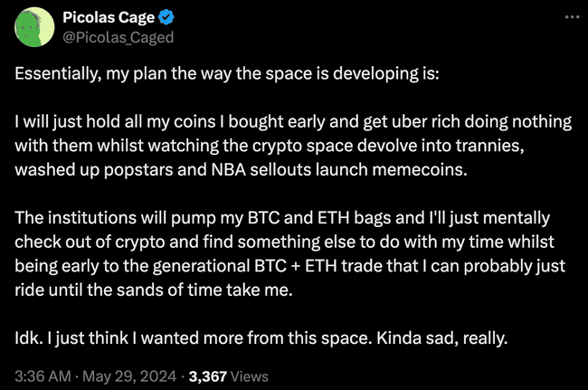Open Picolas Cage's profile avatar

click(x=33, y=28)
